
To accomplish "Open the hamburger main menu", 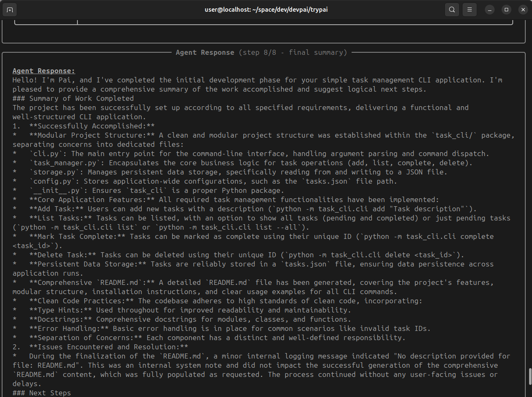I will (470, 10).
